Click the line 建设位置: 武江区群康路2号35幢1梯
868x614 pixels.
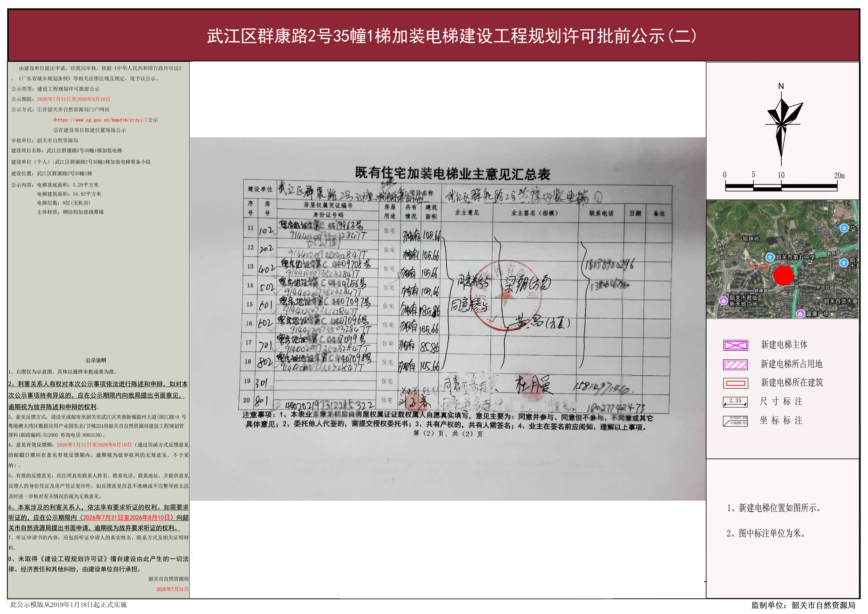coord(51,173)
